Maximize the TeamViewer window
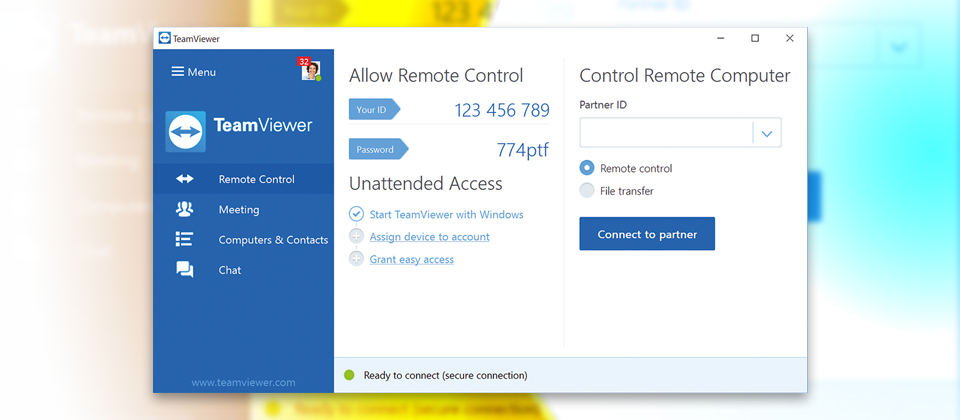Image resolution: width=960 pixels, height=420 pixels. click(x=755, y=38)
